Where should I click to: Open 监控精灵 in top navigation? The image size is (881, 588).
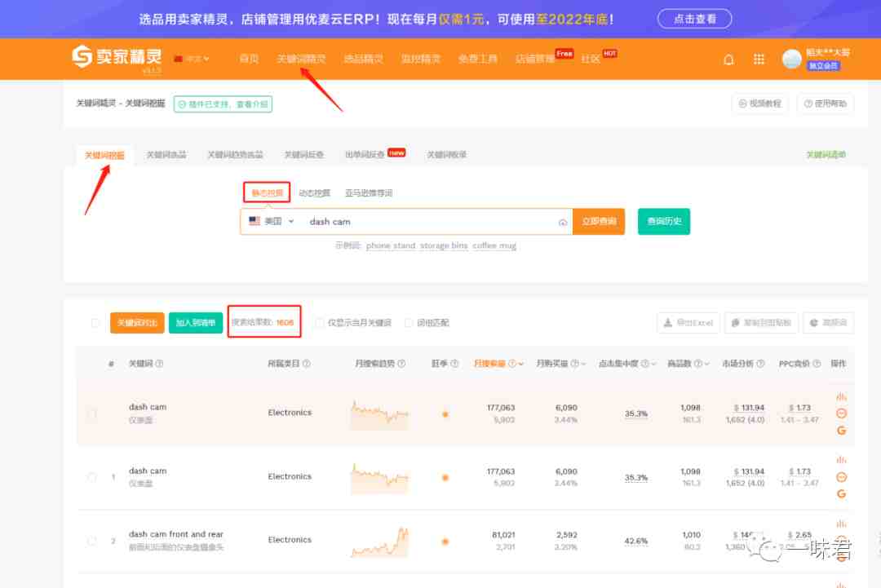tap(420, 59)
